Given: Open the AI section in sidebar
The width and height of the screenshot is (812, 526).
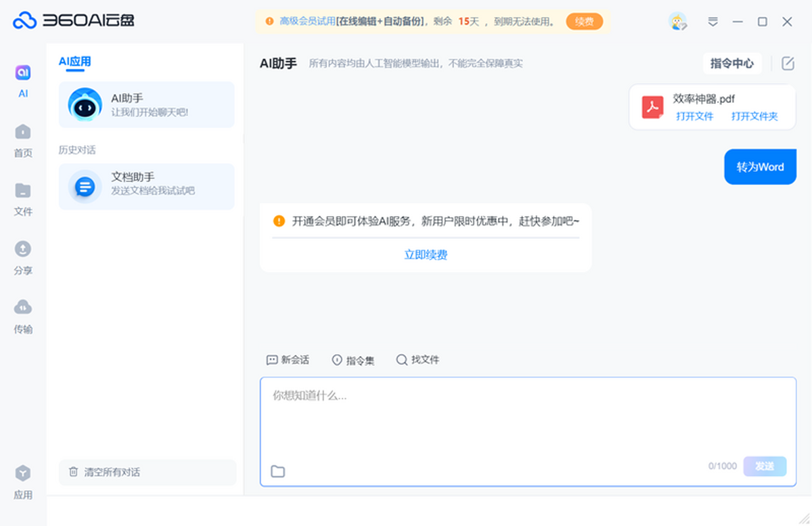Looking at the screenshot, I should click(x=23, y=81).
